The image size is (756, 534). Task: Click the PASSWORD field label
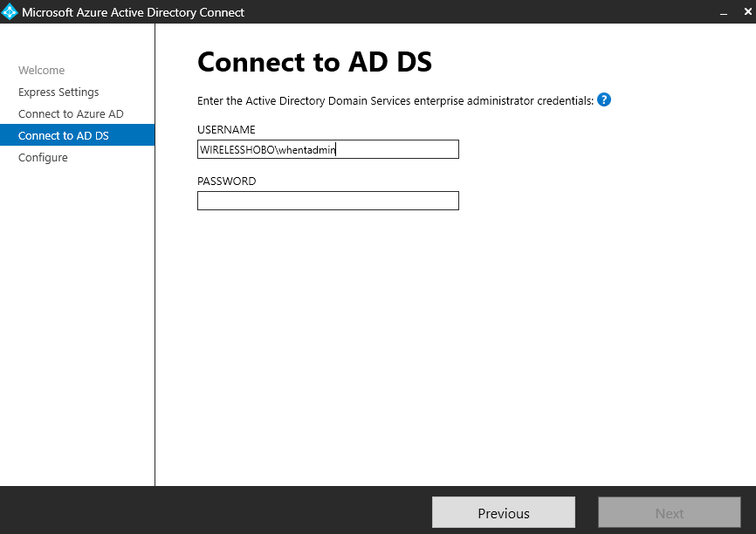(x=226, y=181)
